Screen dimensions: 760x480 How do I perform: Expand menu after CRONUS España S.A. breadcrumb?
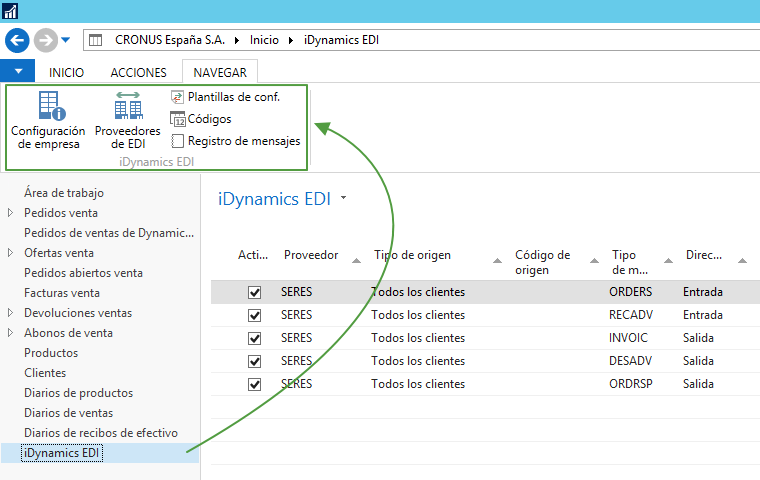tap(237, 40)
